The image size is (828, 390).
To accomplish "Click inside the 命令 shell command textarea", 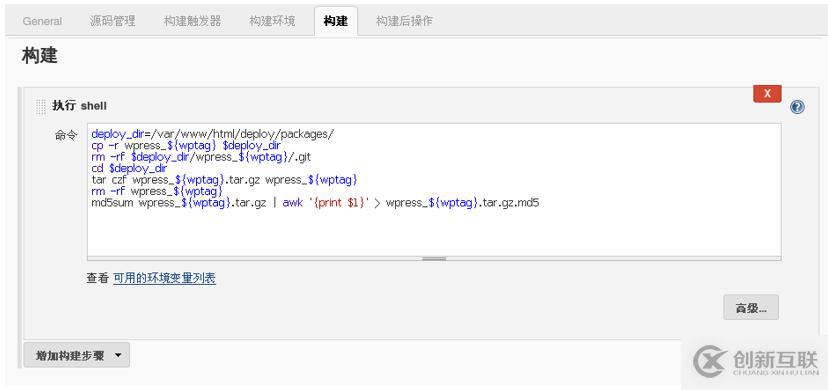I will pyautogui.click(x=434, y=190).
